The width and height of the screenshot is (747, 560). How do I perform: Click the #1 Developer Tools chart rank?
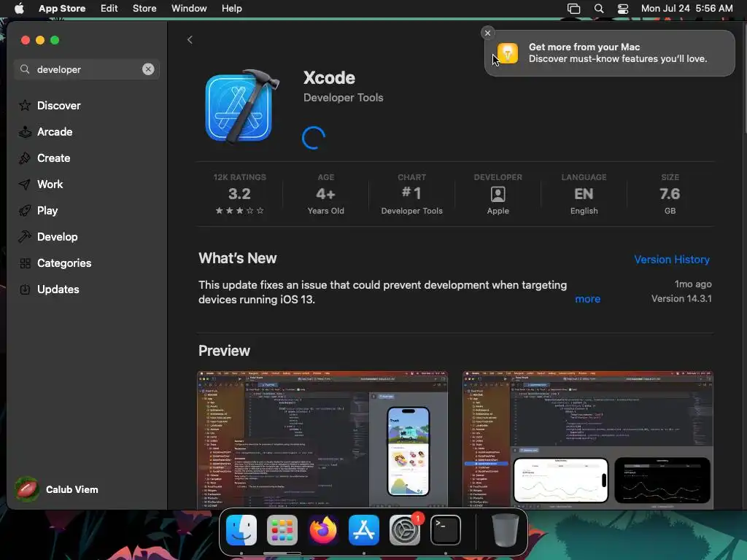pyautogui.click(x=411, y=194)
